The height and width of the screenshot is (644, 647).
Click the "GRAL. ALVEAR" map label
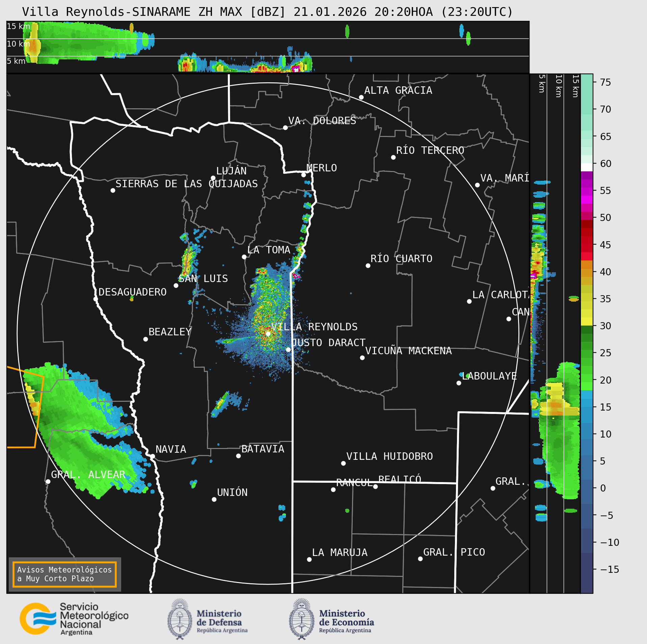(x=88, y=474)
